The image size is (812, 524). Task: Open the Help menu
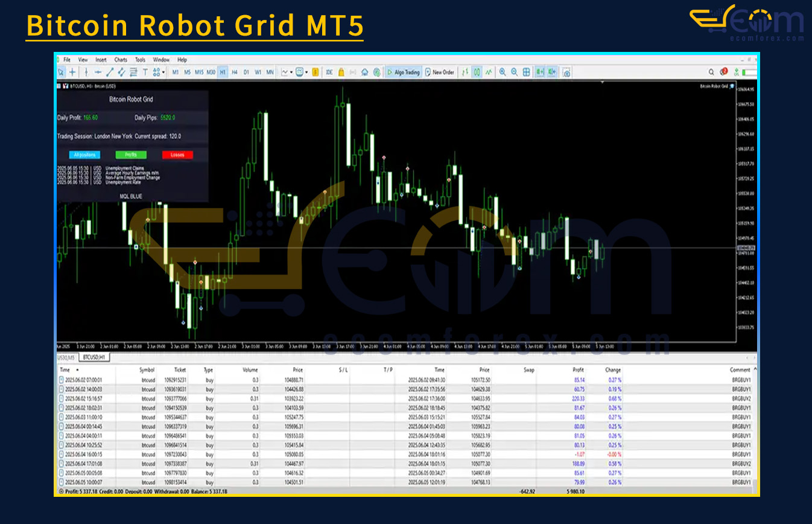[182, 60]
